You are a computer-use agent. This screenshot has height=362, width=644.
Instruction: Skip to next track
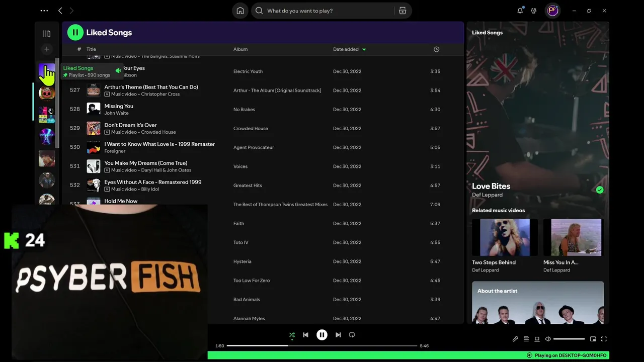coord(338,335)
